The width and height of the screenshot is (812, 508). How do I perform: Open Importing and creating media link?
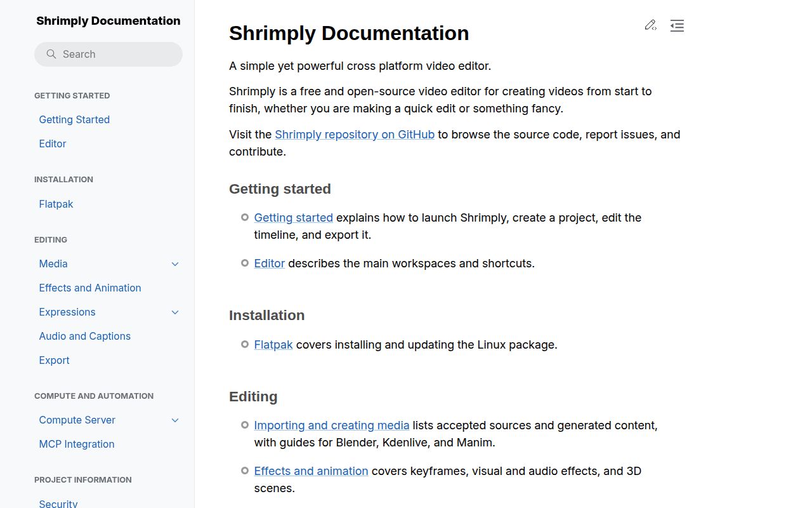(x=332, y=425)
